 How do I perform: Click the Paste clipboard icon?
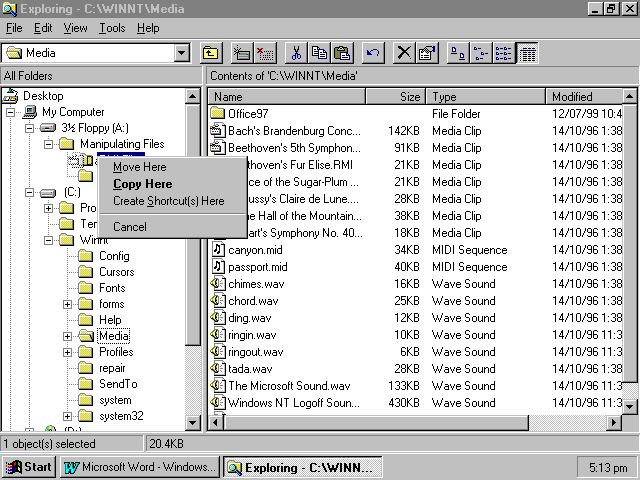coord(342,53)
